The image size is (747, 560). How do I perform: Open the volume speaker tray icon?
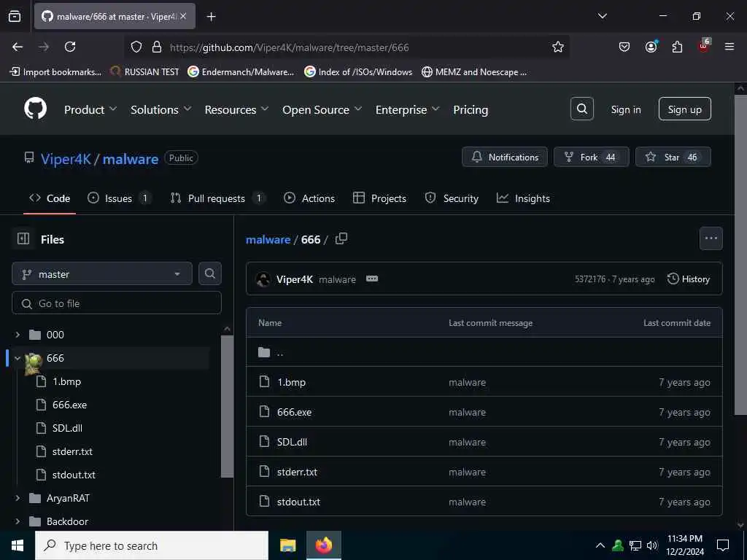(x=651, y=545)
